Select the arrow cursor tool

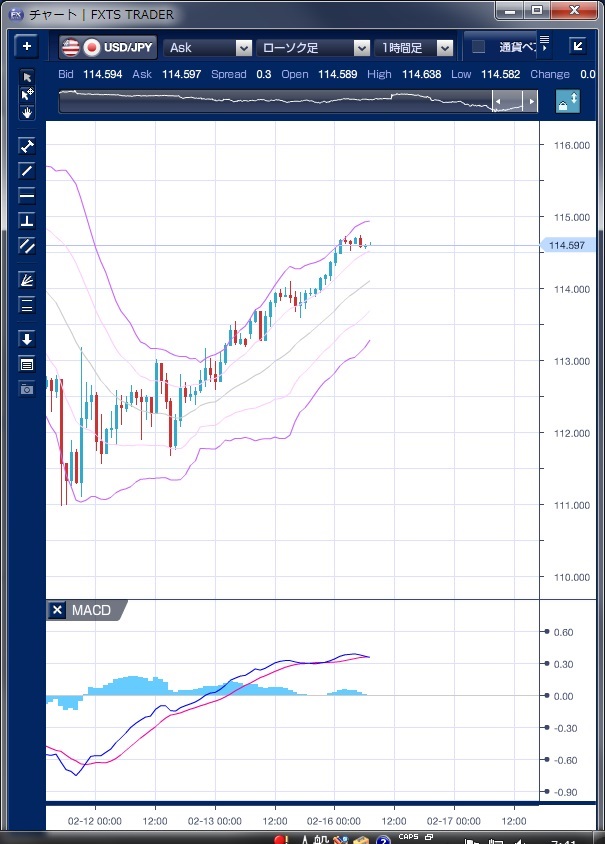coord(27,78)
